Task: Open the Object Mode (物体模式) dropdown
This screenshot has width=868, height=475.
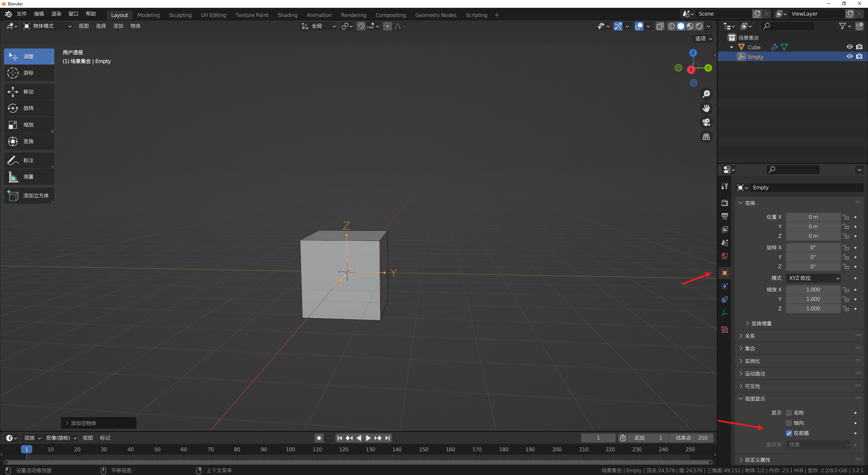Action: click(47, 26)
